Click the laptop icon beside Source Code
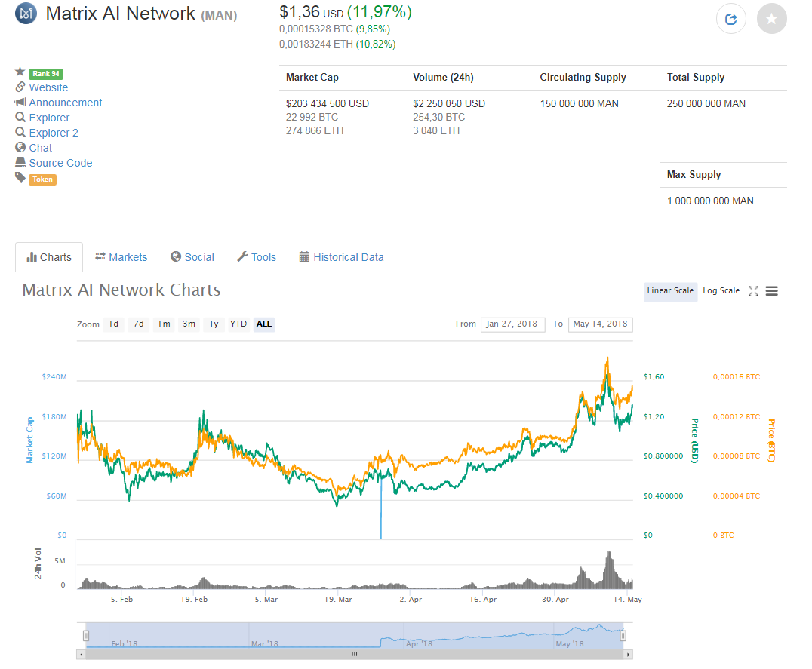 click(20, 162)
